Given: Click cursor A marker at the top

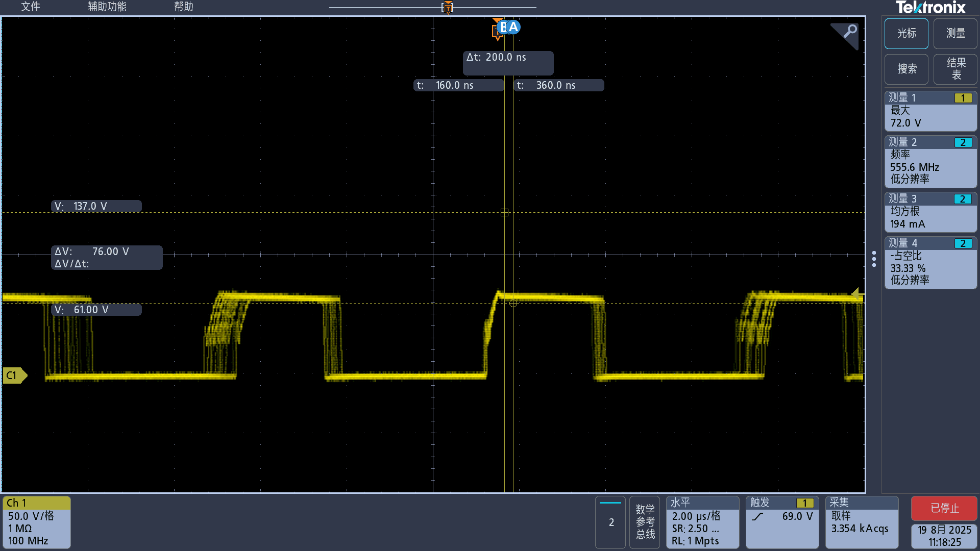Looking at the screenshot, I should tap(513, 27).
